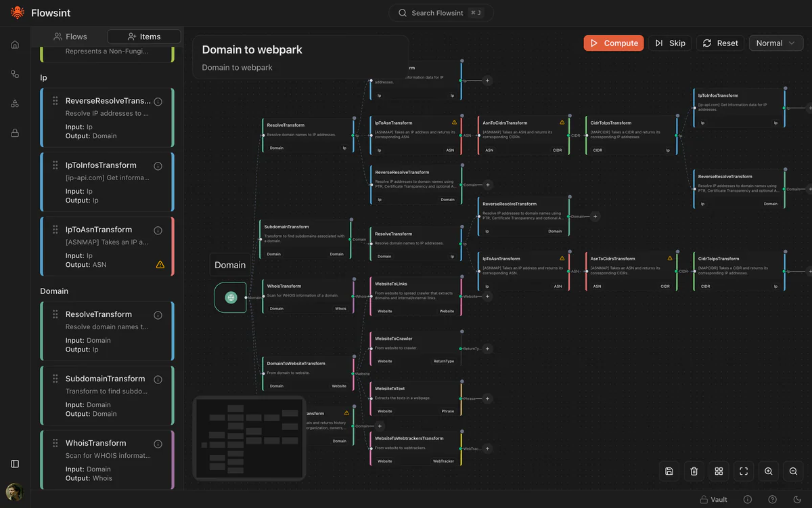
Task: Click the lock icon in the left sidebar
Action: coord(15,133)
